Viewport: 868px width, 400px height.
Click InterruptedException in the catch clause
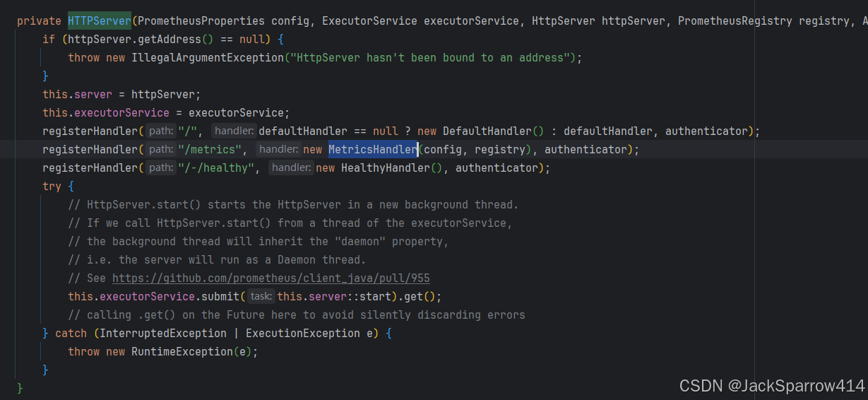163,334
